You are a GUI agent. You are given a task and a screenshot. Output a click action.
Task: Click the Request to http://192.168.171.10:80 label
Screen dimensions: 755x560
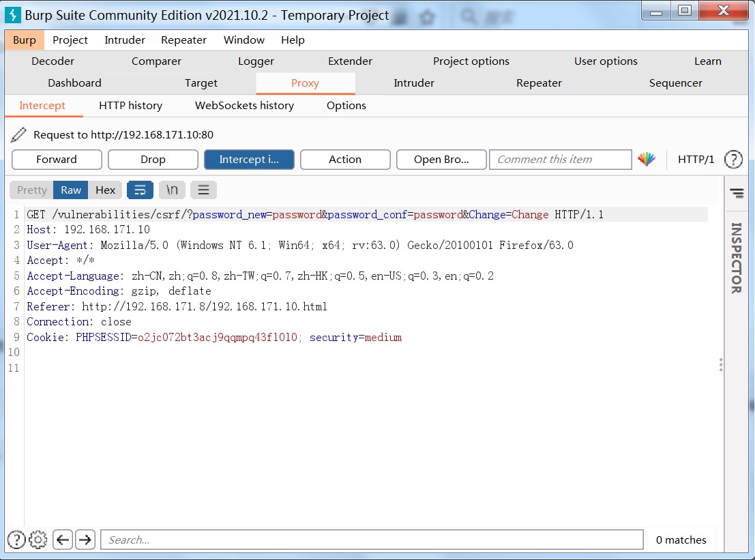point(123,135)
